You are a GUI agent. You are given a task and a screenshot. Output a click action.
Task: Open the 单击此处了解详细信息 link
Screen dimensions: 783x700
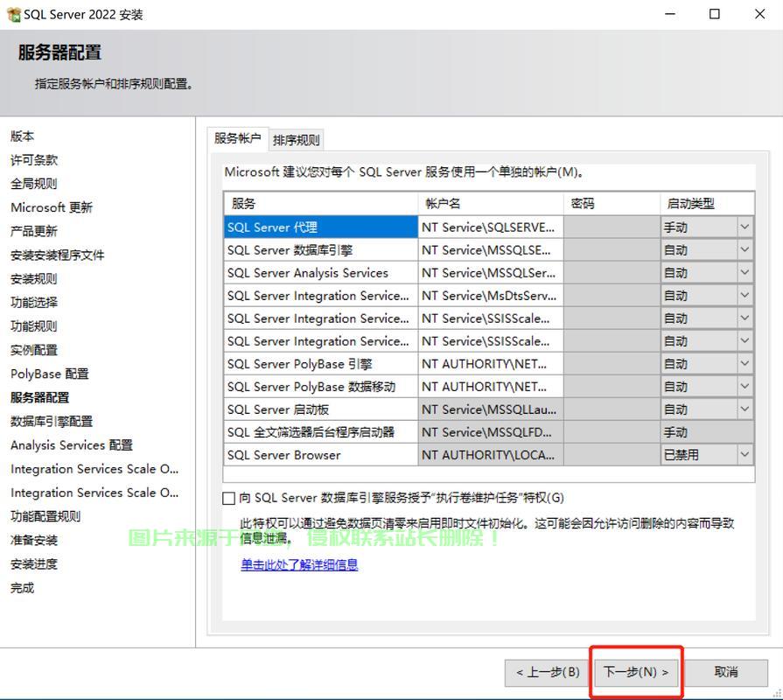pyautogui.click(x=299, y=564)
